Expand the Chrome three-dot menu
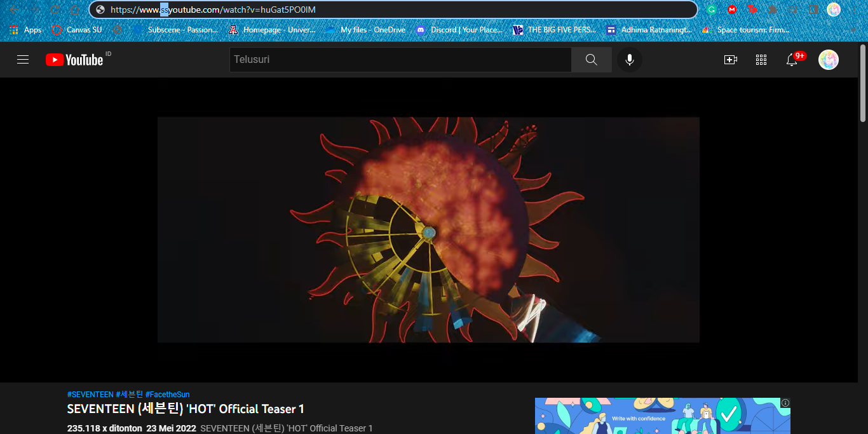The height and width of the screenshot is (434, 868). pos(855,10)
